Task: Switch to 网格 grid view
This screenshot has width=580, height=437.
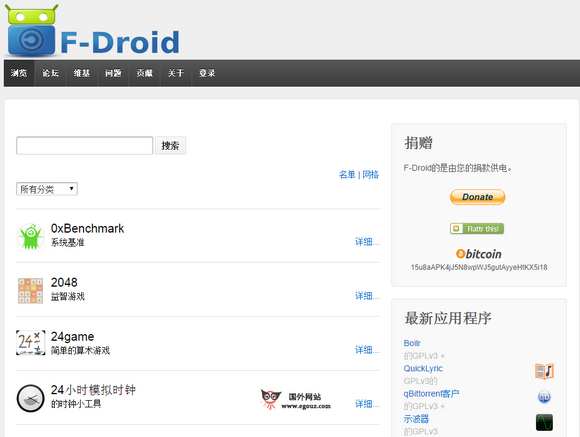Action: click(x=371, y=174)
